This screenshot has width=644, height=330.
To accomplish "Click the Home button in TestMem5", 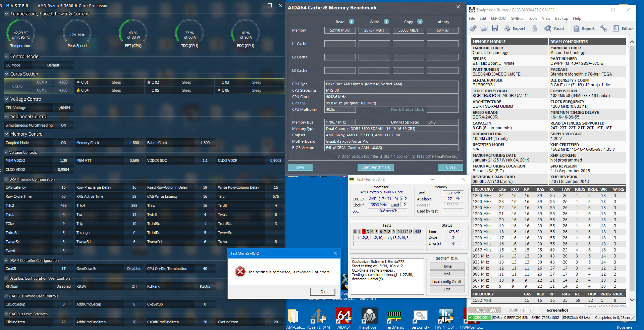I will tap(447, 266).
